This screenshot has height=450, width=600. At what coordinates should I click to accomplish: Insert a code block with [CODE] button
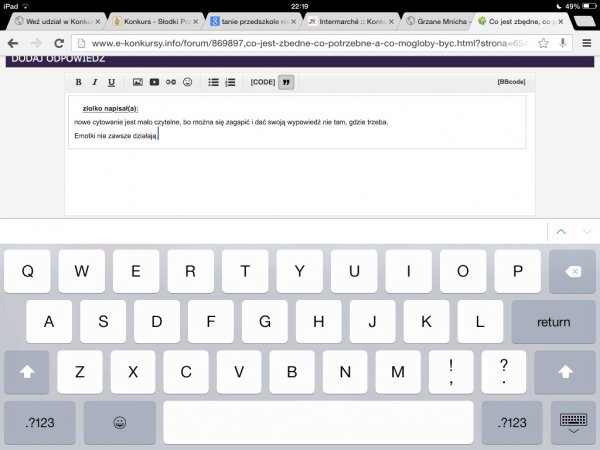point(263,82)
